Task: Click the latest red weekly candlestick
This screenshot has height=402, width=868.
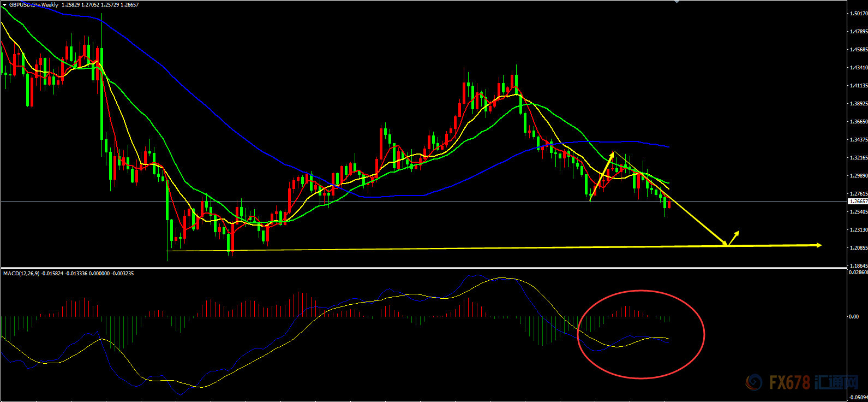Action: 669,205
